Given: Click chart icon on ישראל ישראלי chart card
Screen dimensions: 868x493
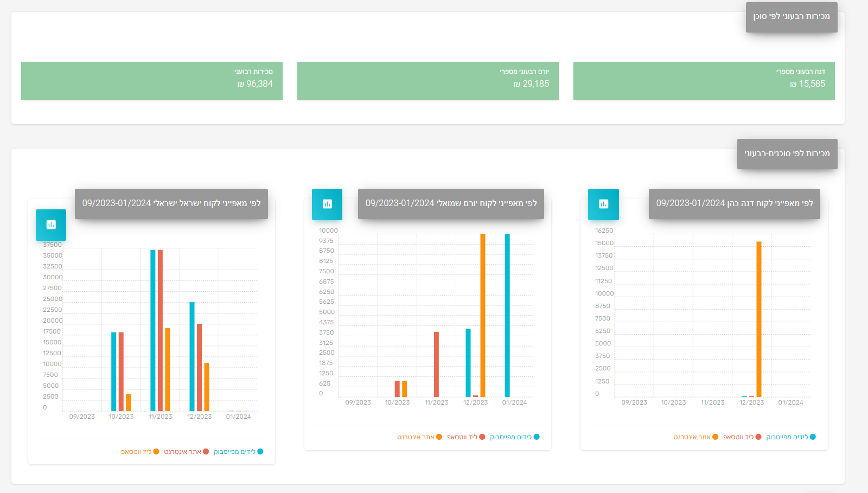Looking at the screenshot, I should point(51,225).
